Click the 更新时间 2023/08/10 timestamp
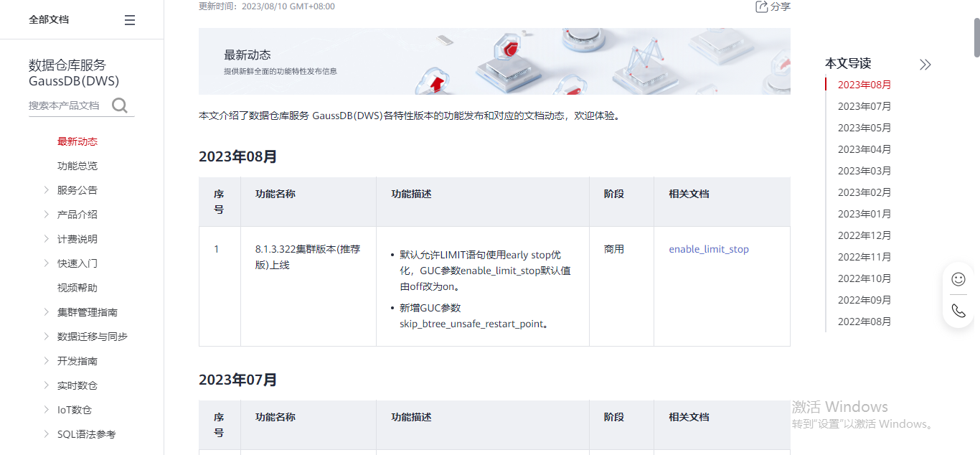This screenshot has width=980, height=455. click(267, 6)
